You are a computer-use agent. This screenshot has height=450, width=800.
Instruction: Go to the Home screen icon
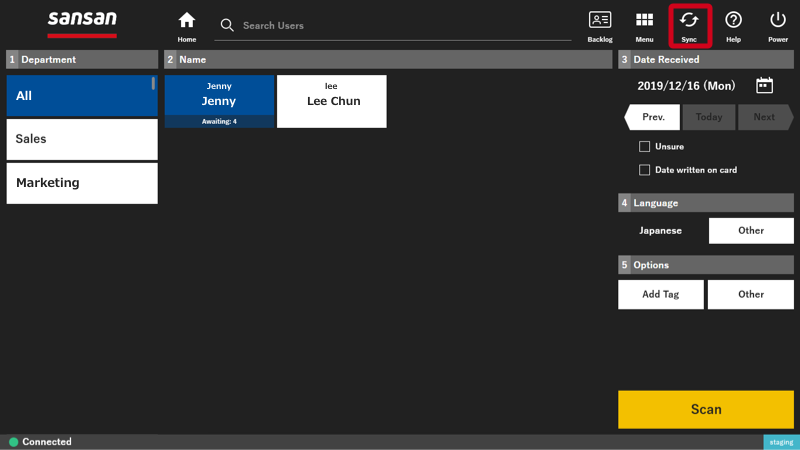point(187,21)
